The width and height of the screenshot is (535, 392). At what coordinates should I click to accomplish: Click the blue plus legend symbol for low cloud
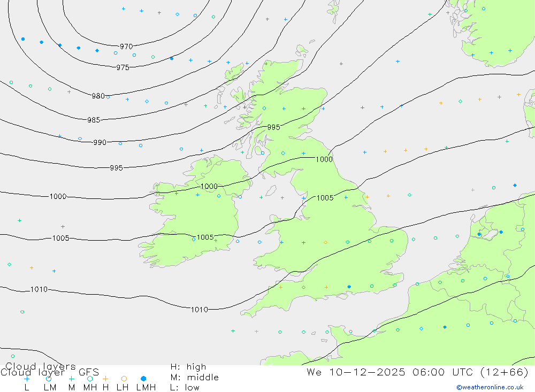27,379
